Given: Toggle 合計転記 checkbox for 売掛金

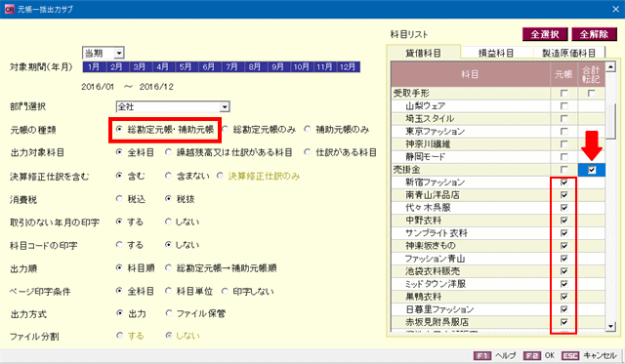Looking at the screenshot, I should tap(592, 170).
